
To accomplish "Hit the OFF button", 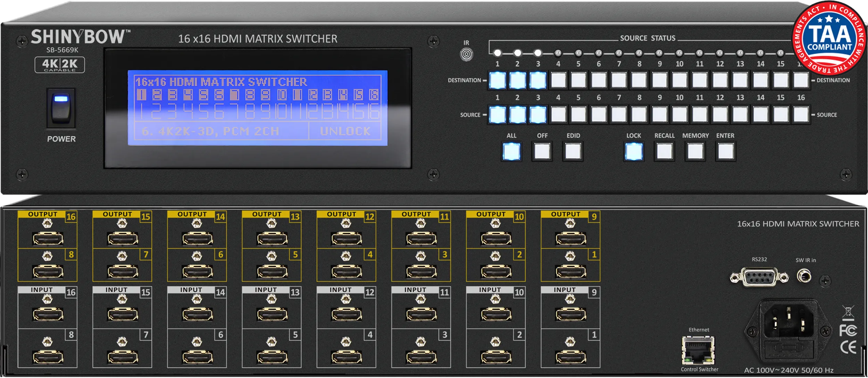I will 542,152.
